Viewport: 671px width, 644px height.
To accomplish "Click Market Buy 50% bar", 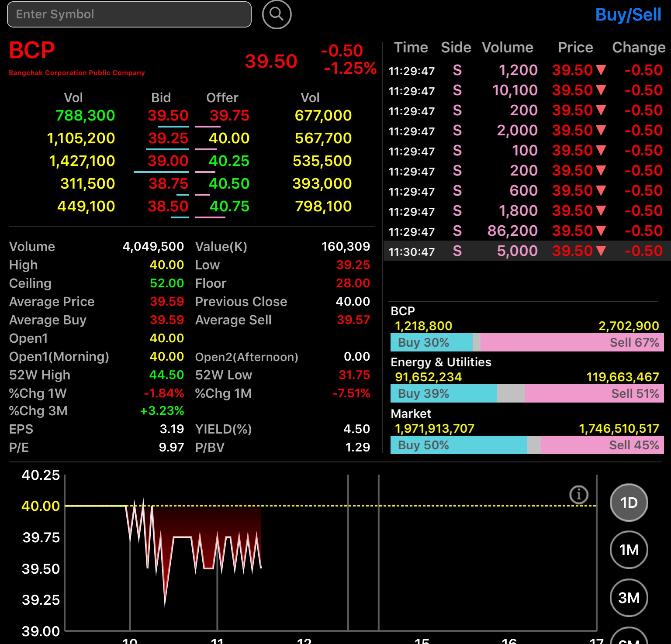I will coord(459,445).
